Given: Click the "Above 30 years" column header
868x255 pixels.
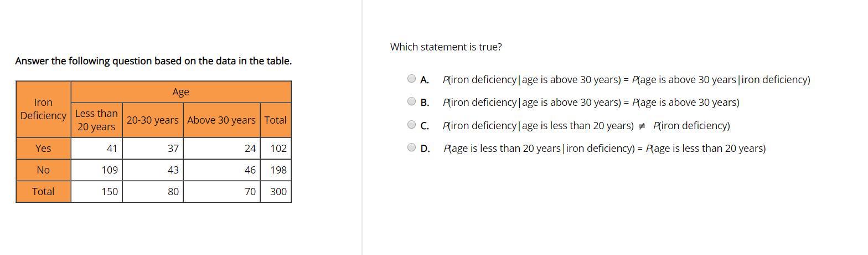Looking at the screenshot, I should coord(221,120).
